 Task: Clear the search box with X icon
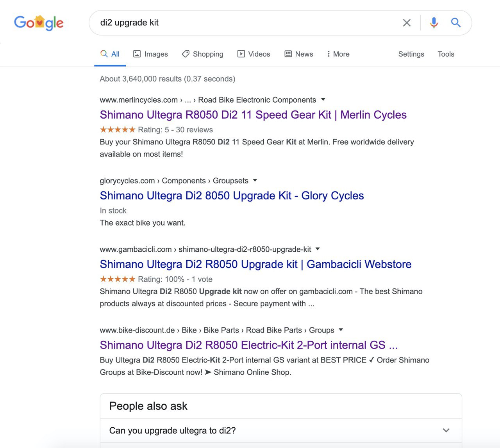pos(407,23)
